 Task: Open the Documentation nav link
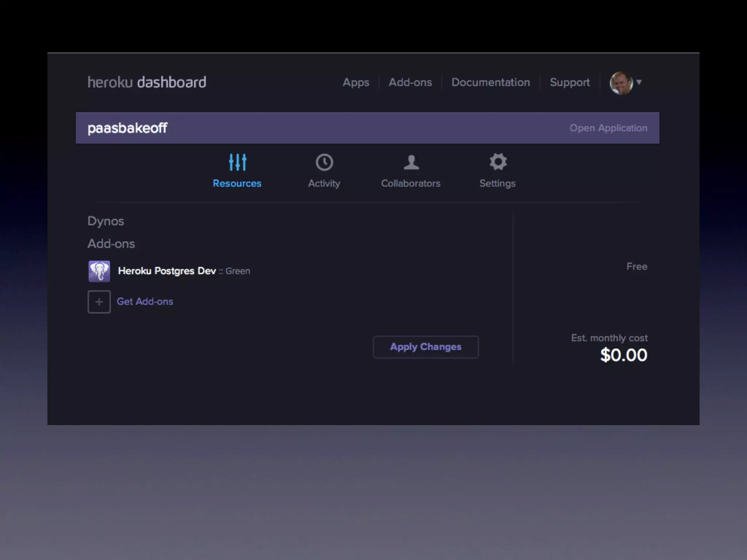pyautogui.click(x=491, y=82)
